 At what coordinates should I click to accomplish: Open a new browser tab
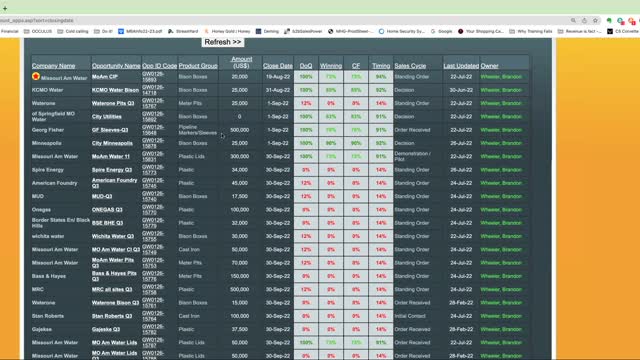pos(5,8)
